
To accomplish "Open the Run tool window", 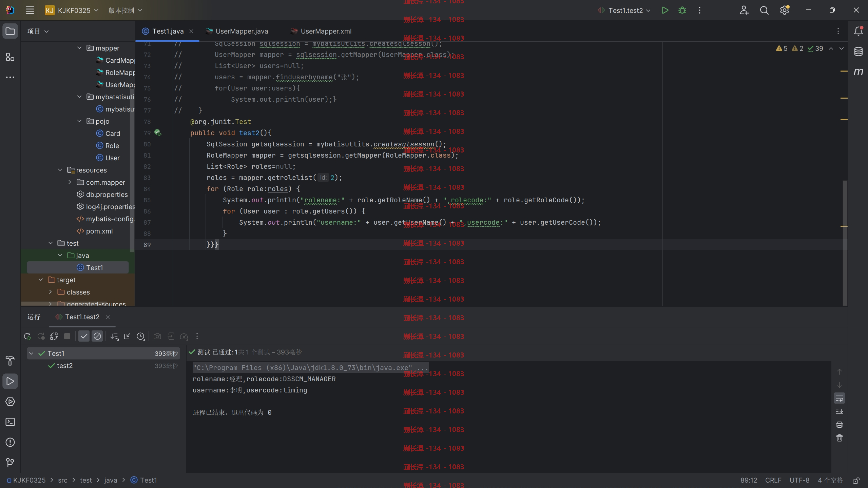I will pos(10,381).
